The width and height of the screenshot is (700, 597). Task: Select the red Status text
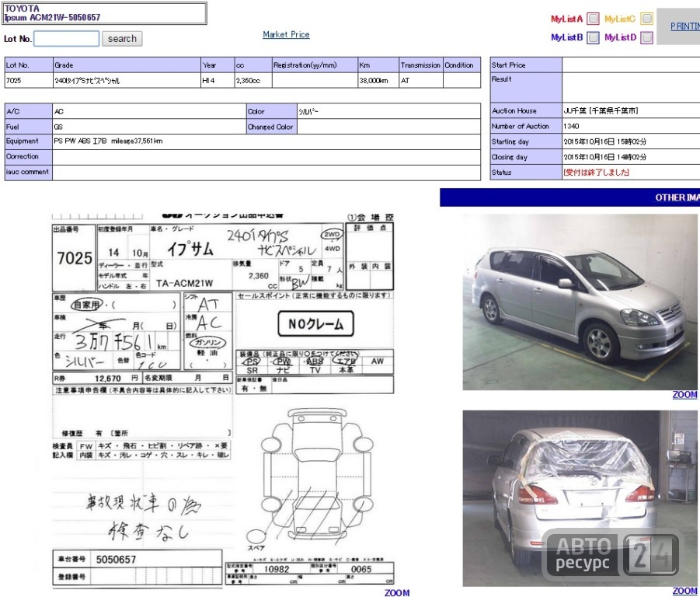pos(596,173)
